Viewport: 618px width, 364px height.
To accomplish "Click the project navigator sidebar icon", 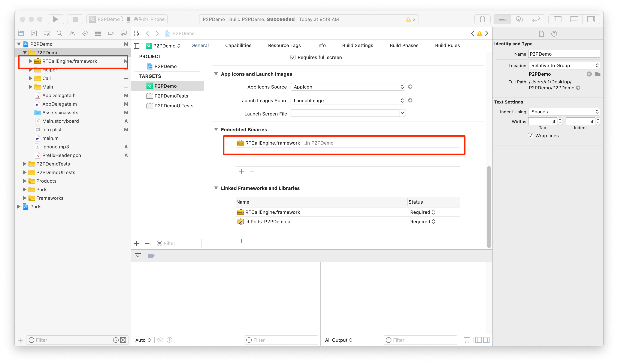I will pos(21,34).
